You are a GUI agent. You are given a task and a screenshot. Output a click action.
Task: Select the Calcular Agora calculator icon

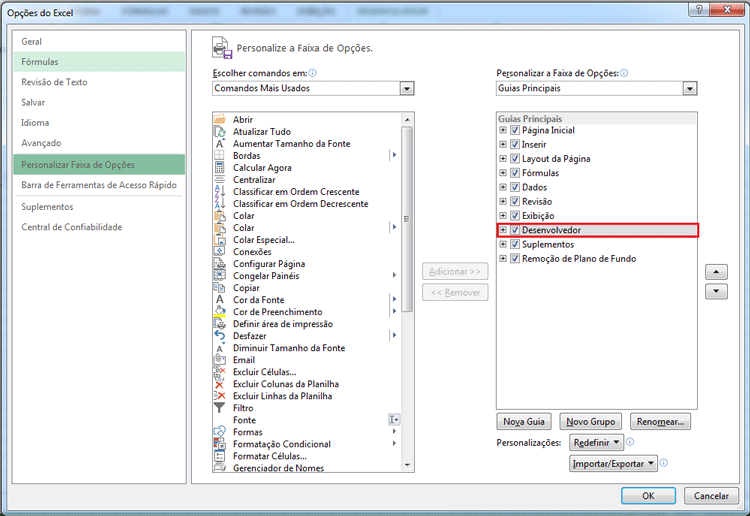[x=220, y=168]
